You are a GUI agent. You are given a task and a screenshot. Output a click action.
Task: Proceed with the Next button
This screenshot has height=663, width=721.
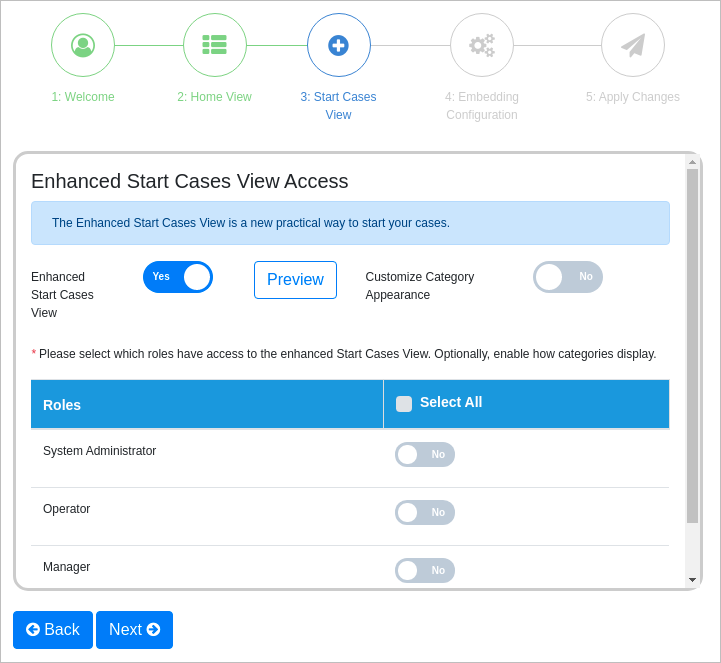134,630
